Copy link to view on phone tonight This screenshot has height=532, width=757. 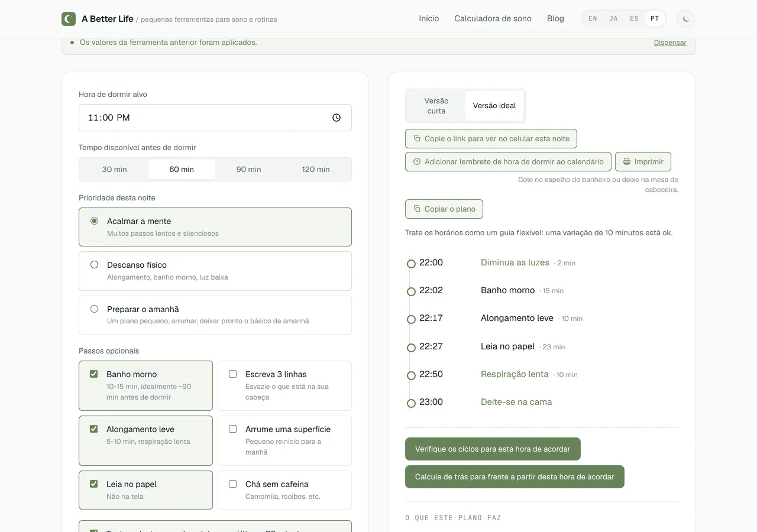pos(491,139)
